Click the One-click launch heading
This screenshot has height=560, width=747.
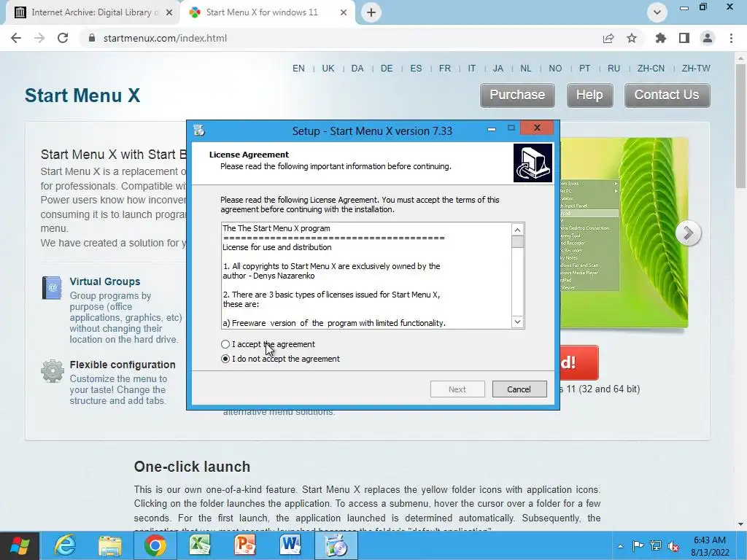tap(192, 467)
